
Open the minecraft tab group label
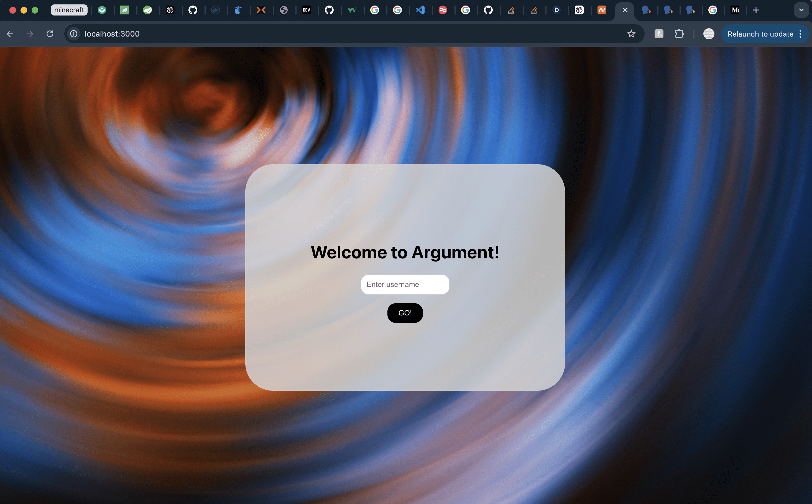click(69, 10)
